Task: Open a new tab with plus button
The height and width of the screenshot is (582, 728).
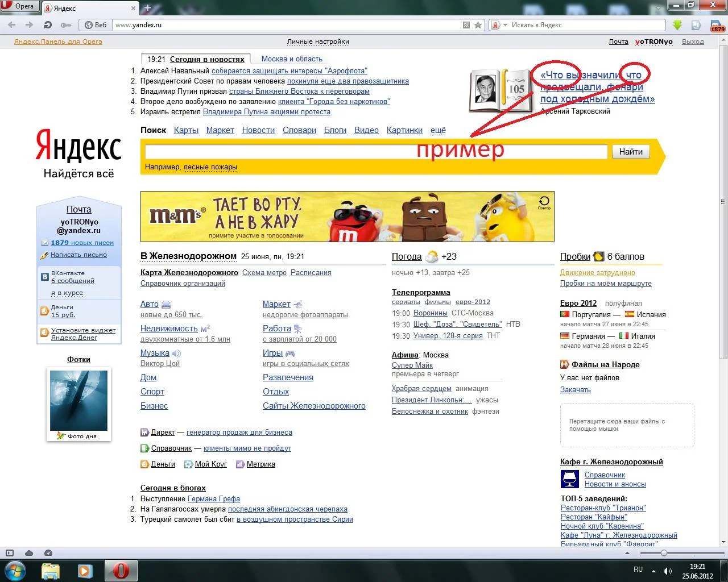Action: pos(147,8)
